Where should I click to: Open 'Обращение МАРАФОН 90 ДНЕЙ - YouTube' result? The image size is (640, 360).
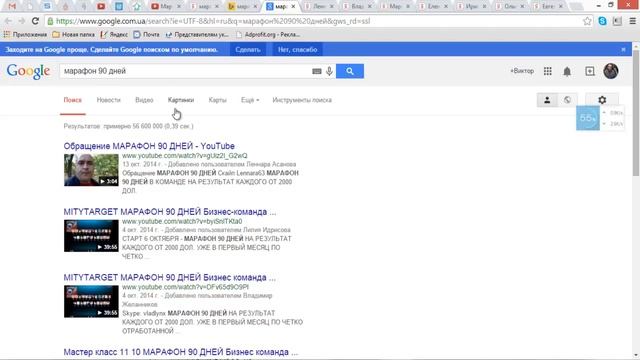tap(149, 146)
